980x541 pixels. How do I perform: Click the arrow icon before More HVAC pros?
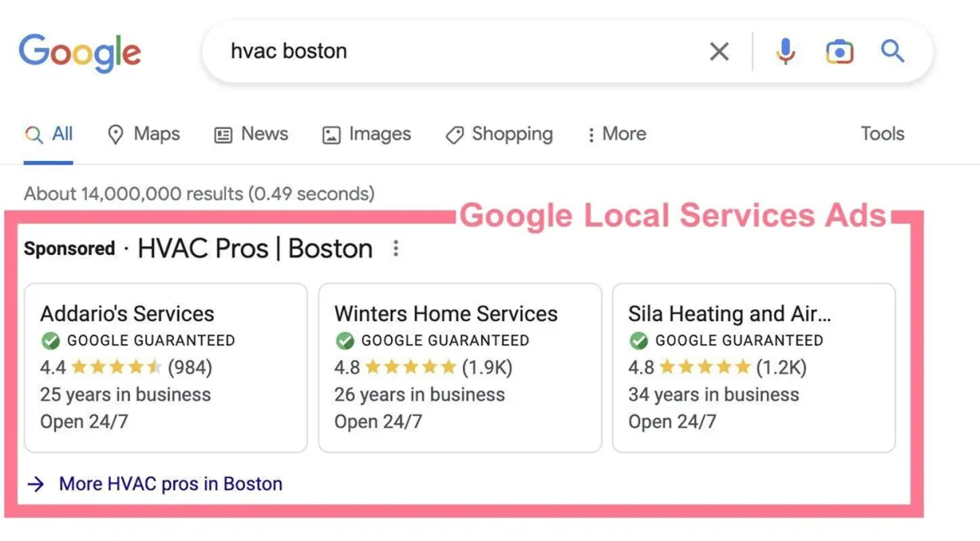(x=35, y=484)
